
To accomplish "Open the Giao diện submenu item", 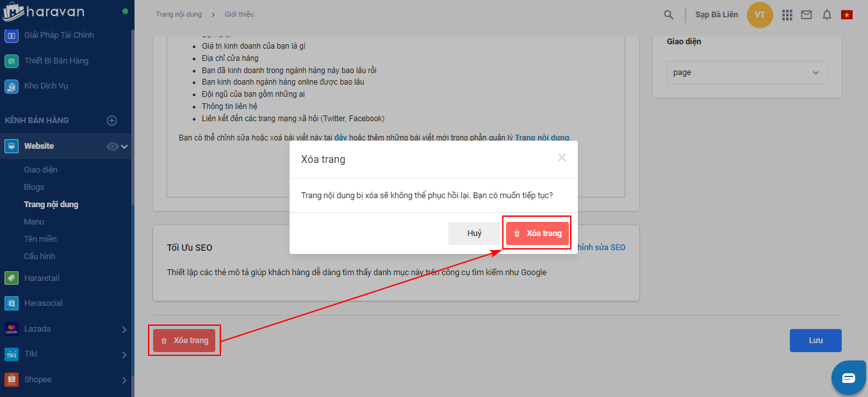I will click(41, 170).
